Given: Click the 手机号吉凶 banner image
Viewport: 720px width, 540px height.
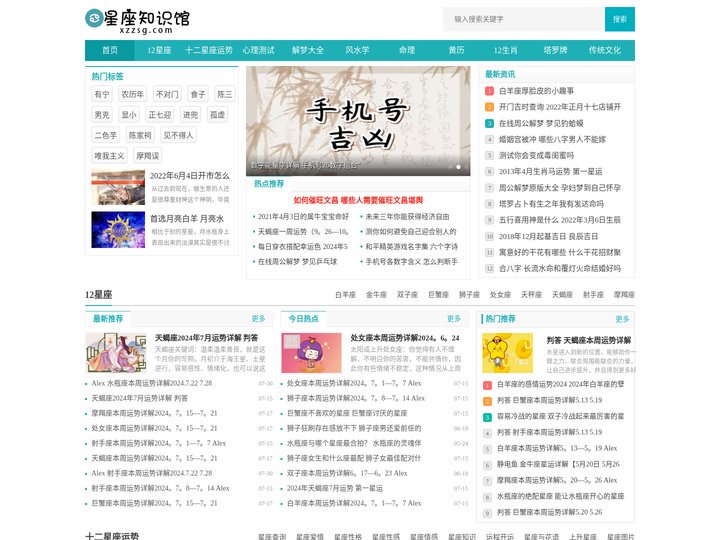Looking at the screenshot, I should 358,121.
